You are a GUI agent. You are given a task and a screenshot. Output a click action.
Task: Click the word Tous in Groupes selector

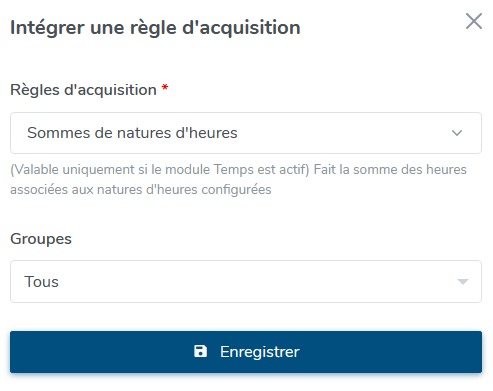point(42,282)
